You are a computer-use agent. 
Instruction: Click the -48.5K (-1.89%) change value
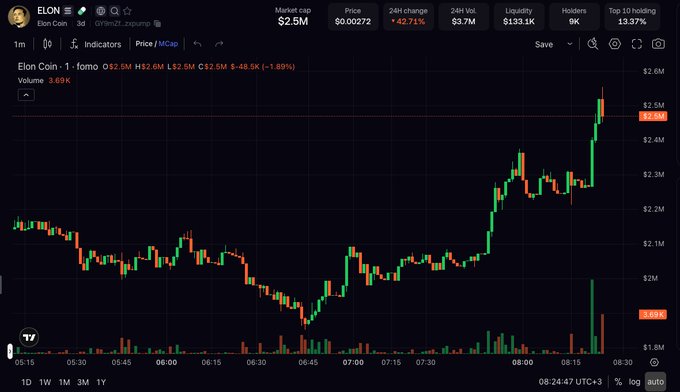[263, 66]
